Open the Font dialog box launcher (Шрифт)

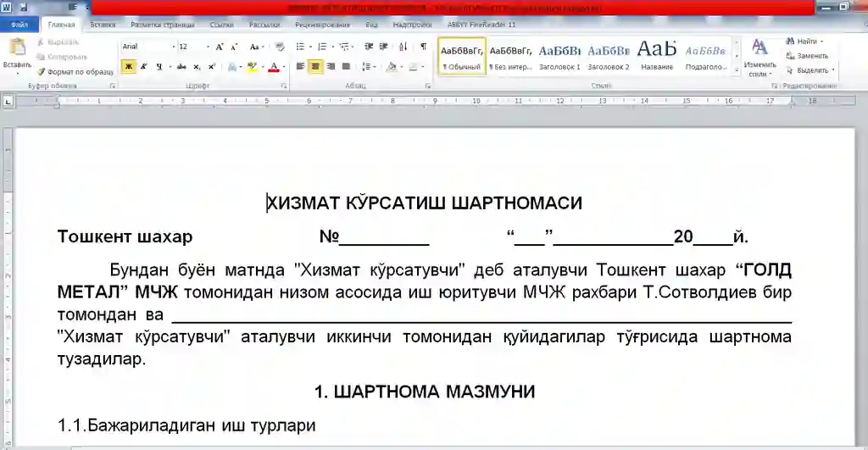coord(284,86)
